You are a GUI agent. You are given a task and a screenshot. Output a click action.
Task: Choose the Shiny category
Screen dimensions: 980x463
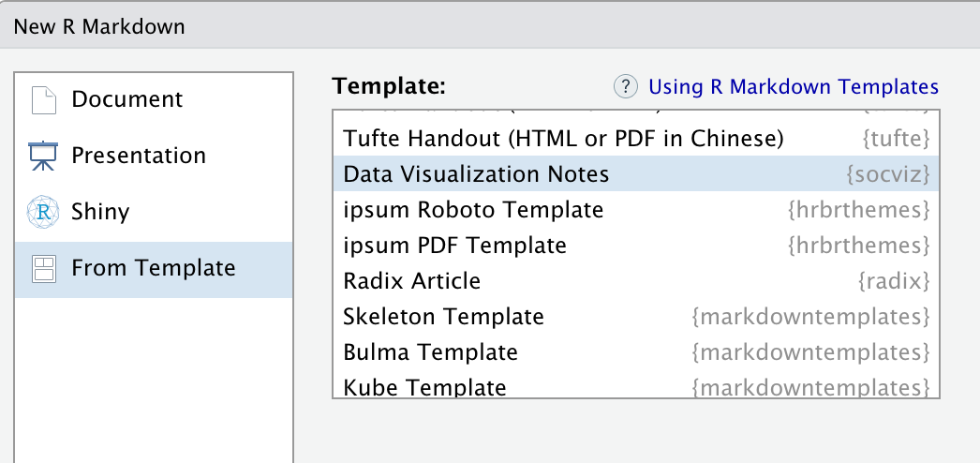coord(154,212)
